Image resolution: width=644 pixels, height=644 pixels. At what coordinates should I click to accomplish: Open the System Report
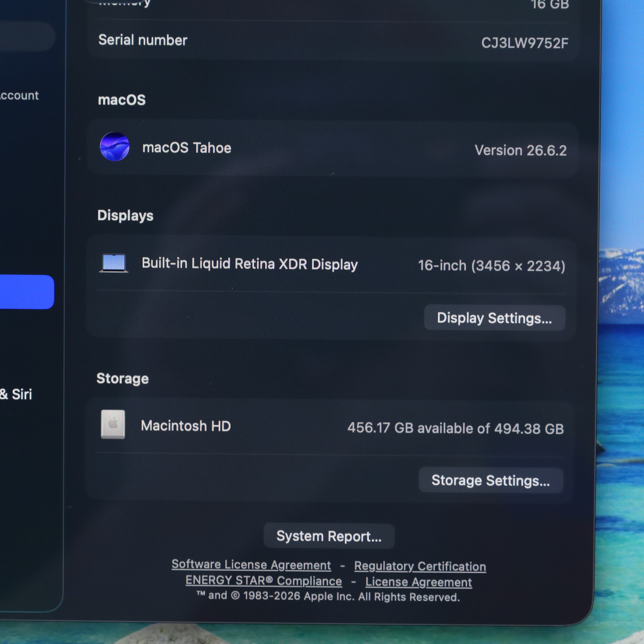coord(329,536)
